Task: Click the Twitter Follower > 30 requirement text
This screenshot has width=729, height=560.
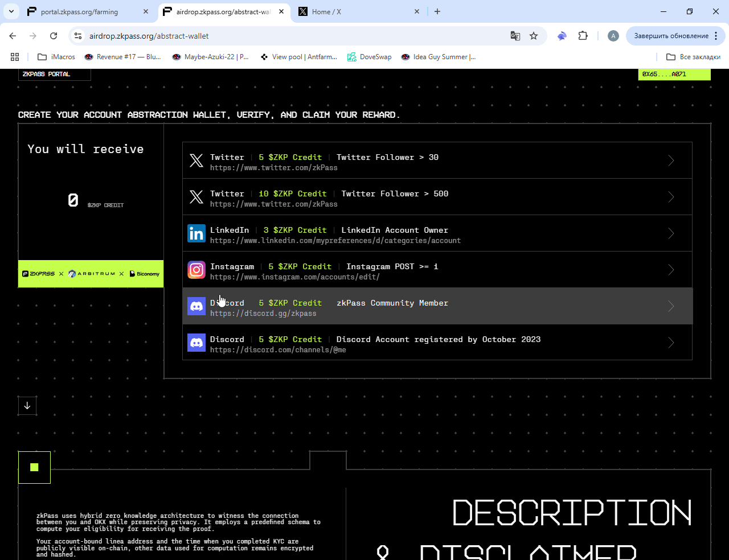Action: [387, 157]
